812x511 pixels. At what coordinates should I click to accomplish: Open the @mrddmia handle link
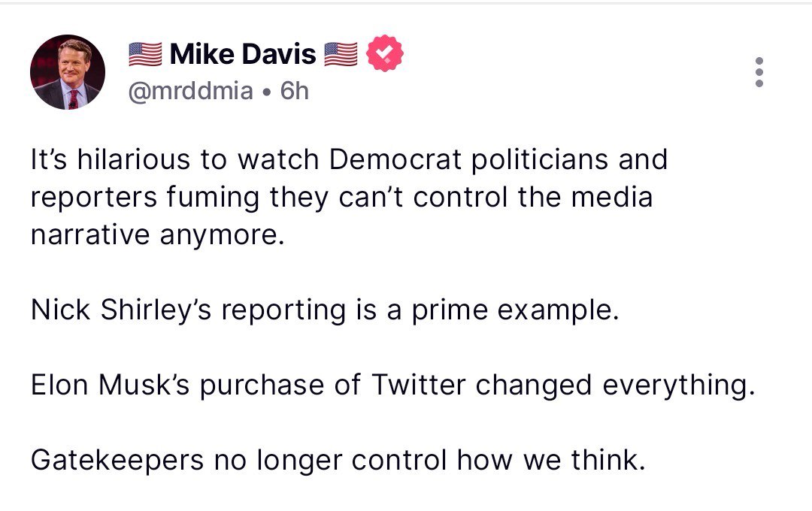190,91
